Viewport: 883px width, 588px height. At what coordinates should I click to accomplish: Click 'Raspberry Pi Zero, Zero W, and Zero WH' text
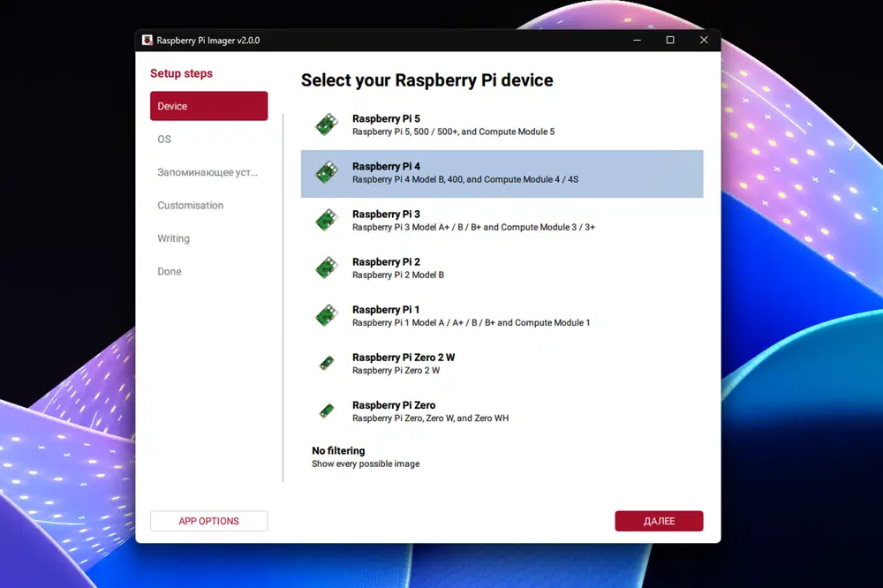(430, 418)
